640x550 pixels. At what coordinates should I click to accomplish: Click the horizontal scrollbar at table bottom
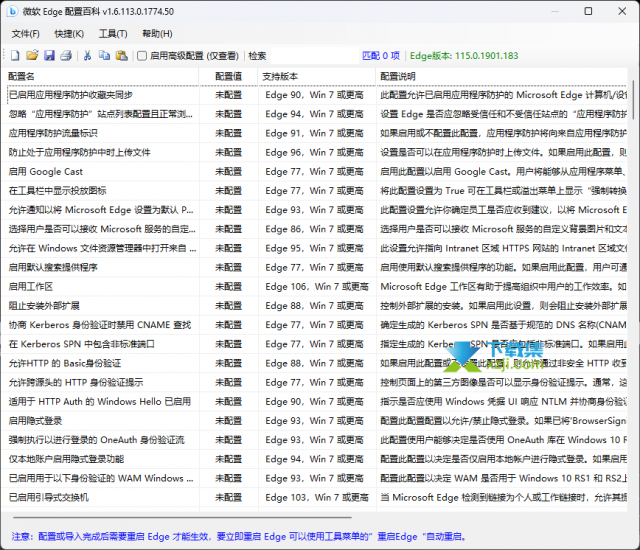[x=182, y=517]
